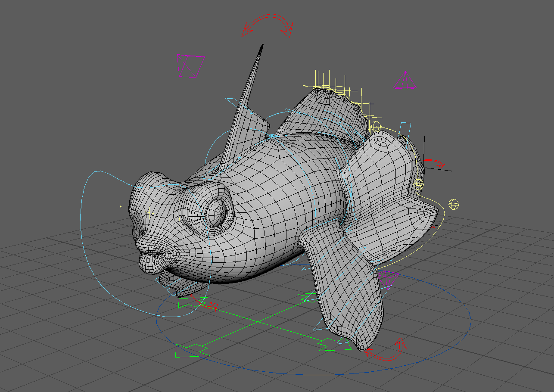Screen dimensions: 554x392
Task: Select the small yellow locator in front of the snout
Action: coord(121,207)
